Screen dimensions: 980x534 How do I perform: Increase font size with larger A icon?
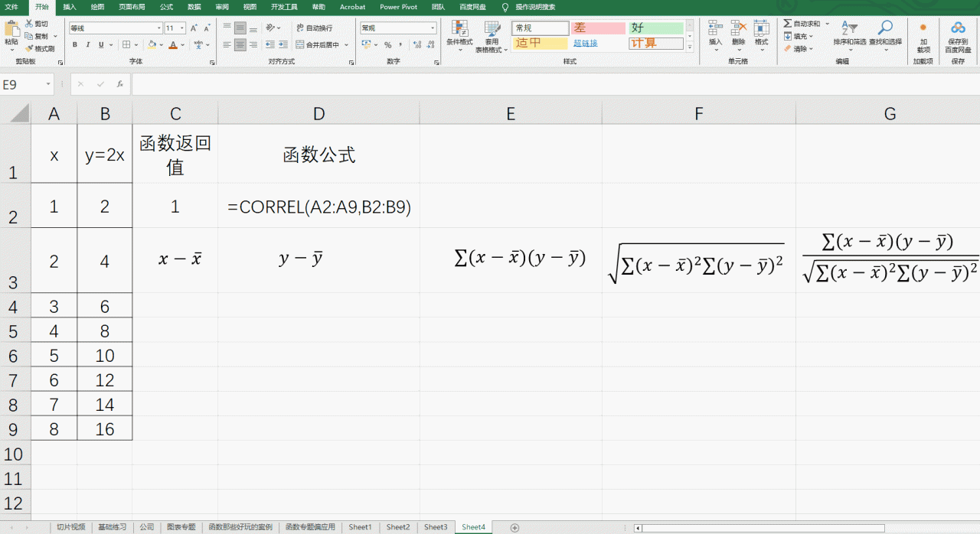click(x=194, y=28)
